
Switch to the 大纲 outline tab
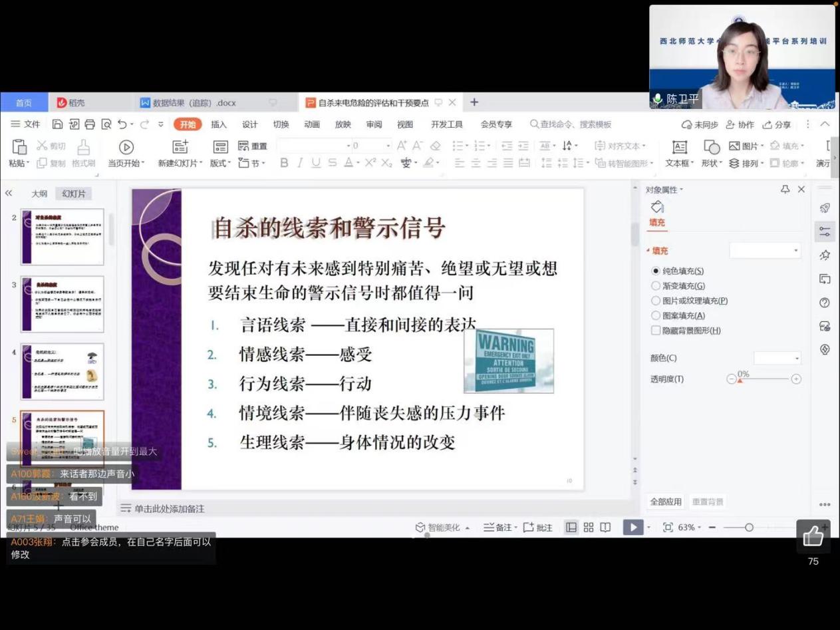click(x=39, y=194)
